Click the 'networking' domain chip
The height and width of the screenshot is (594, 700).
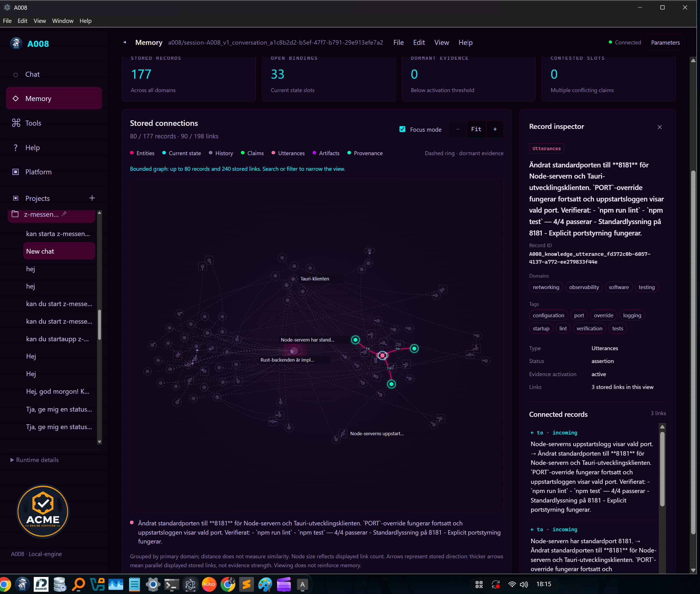point(546,287)
